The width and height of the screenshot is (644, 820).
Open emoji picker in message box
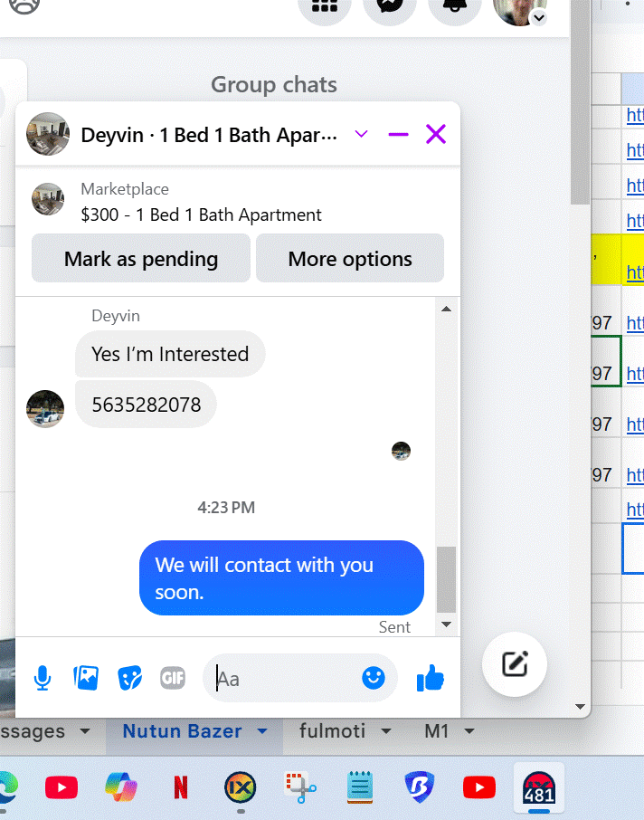374,678
